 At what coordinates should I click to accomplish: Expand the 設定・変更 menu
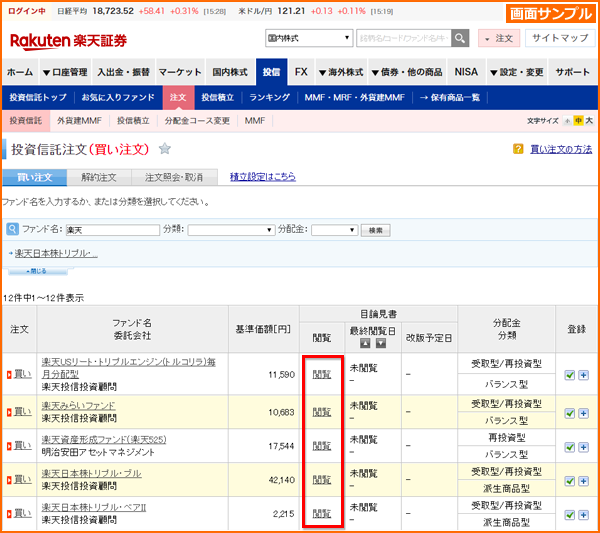pos(517,72)
